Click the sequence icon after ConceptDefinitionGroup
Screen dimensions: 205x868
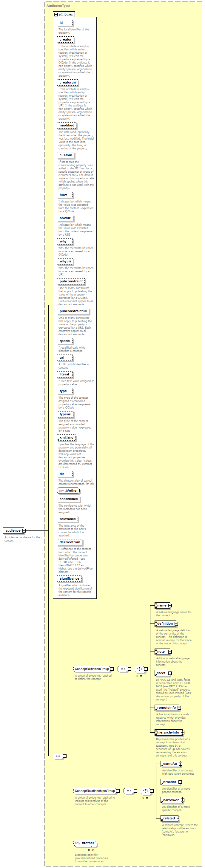point(122,669)
